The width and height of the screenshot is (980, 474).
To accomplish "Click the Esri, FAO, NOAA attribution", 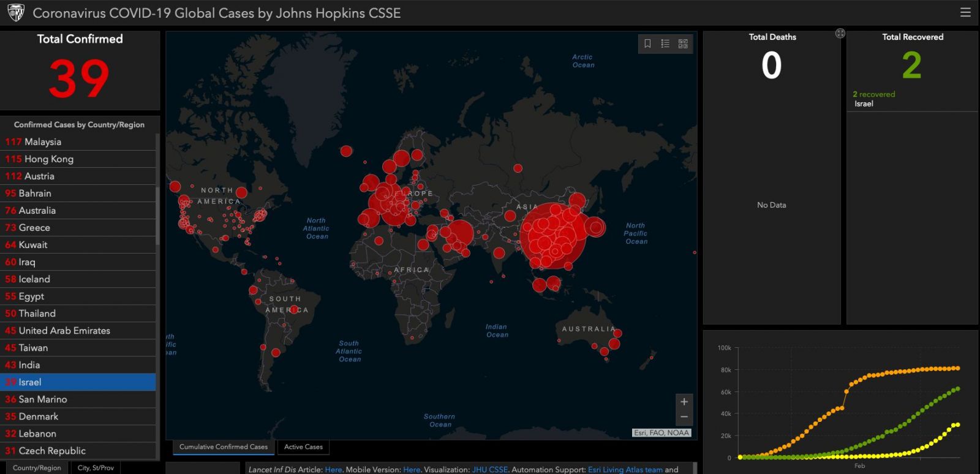I will tap(661, 432).
